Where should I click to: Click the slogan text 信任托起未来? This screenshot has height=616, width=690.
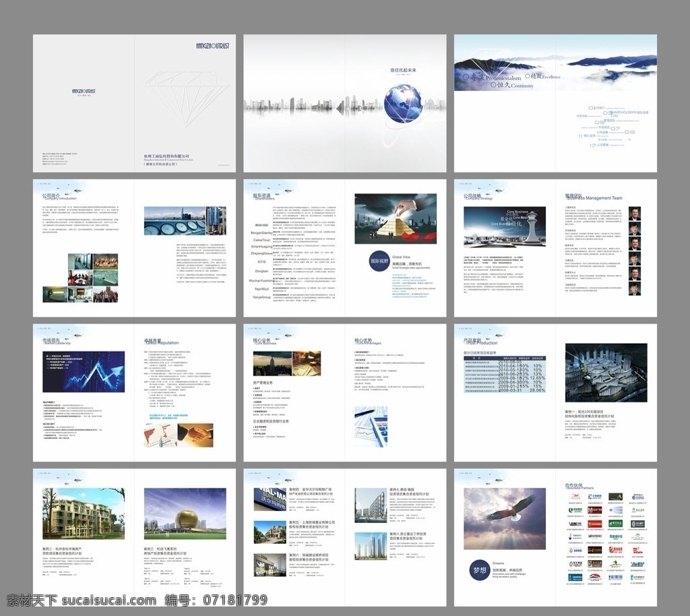coord(403,70)
